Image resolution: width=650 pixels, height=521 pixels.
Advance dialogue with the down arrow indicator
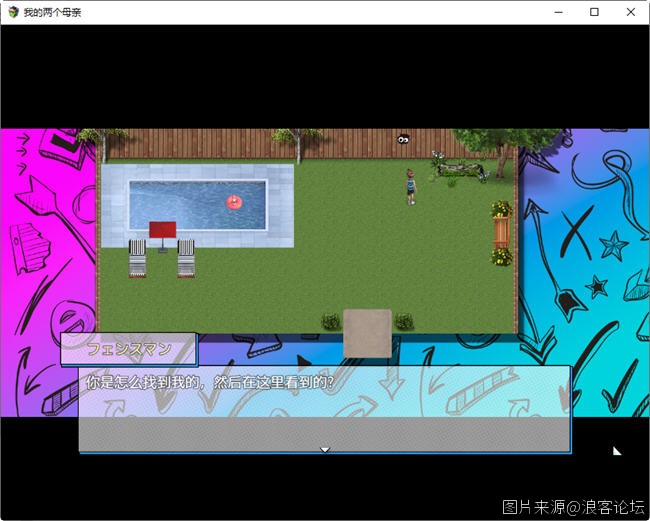click(x=324, y=449)
